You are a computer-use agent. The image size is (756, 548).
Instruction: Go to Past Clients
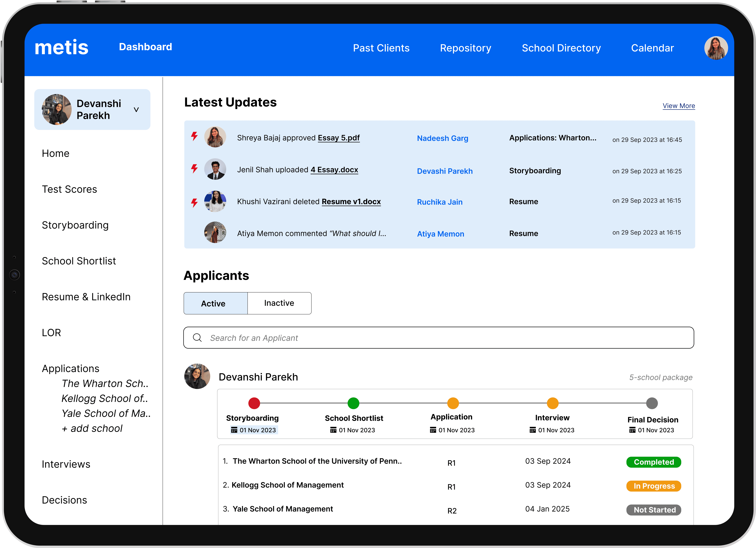[x=381, y=48]
